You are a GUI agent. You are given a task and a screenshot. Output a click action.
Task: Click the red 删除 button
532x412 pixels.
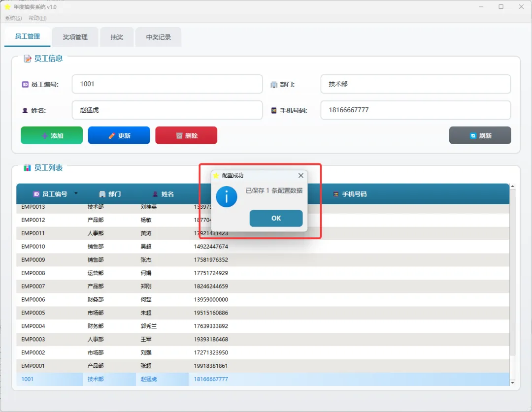pyautogui.click(x=186, y=135)
